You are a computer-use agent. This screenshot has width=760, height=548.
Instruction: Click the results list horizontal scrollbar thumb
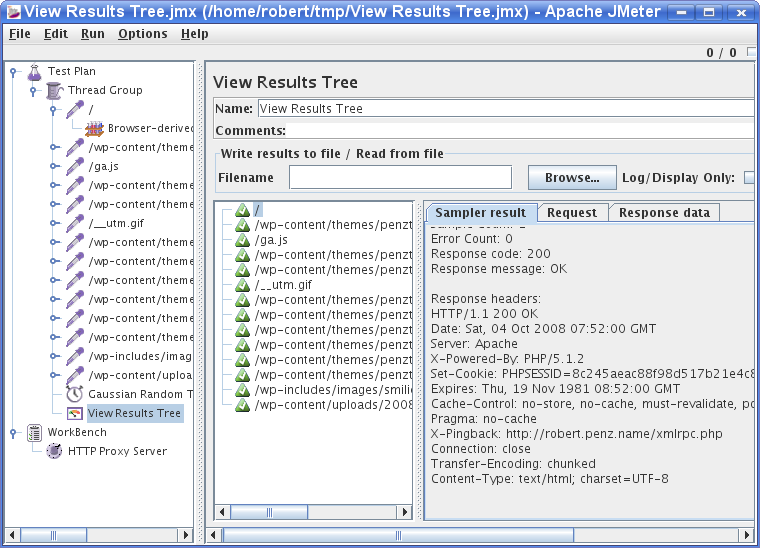(x=269, y=512)
